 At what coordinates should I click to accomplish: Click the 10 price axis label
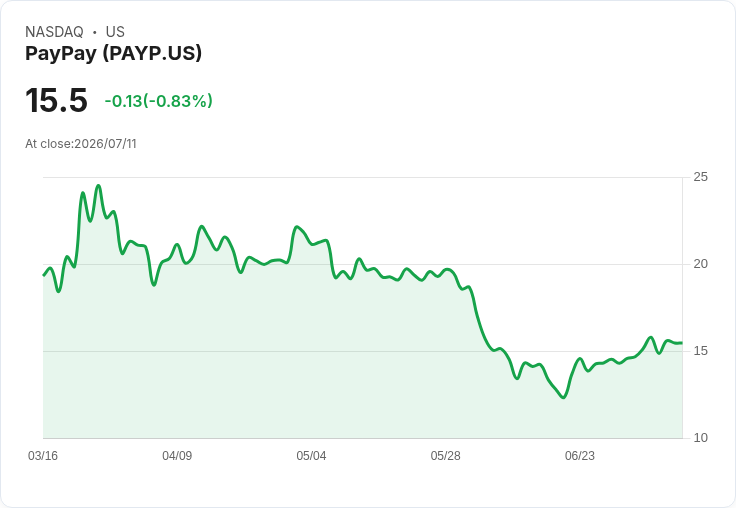click(x=700, y=438)
